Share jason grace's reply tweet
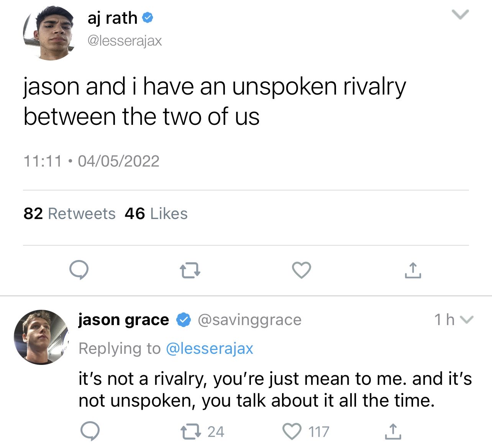Viewport: 492px width, 448px height. click(x=393, y=432)
